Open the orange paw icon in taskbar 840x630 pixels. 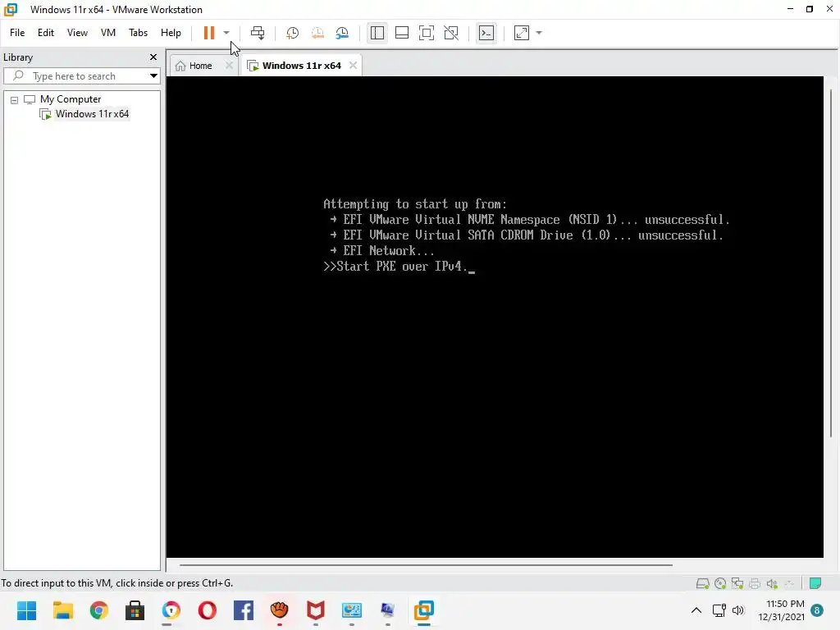tap(280, 610)
